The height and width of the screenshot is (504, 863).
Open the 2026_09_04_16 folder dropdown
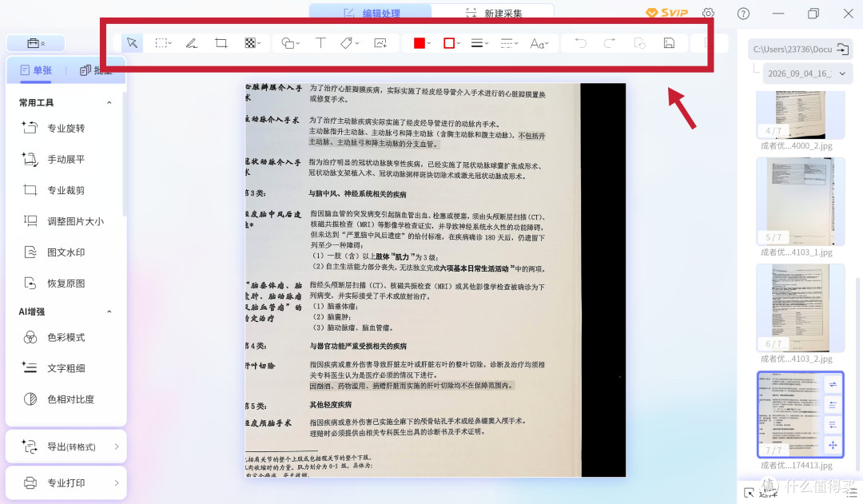click(807, 73)
